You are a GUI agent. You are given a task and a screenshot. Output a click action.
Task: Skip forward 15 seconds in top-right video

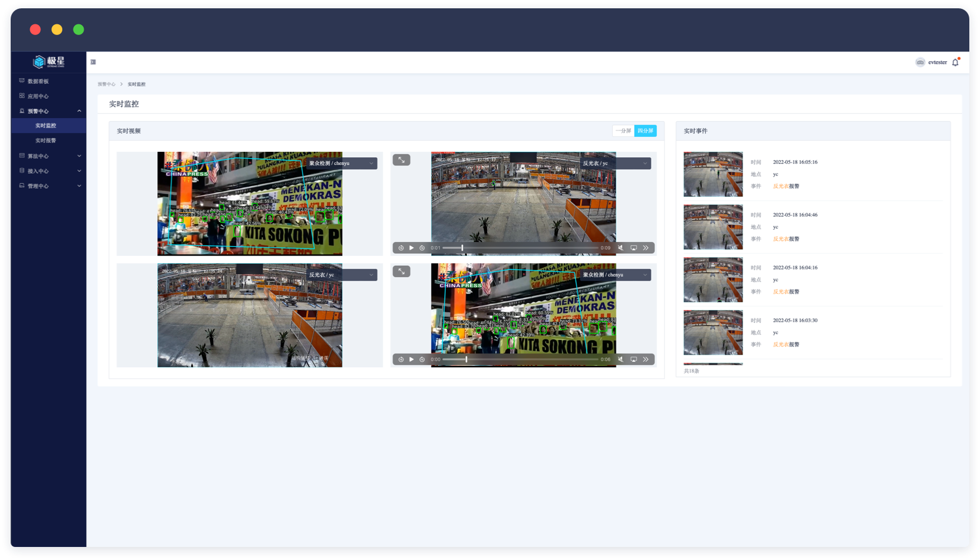[x=422, y=248]
